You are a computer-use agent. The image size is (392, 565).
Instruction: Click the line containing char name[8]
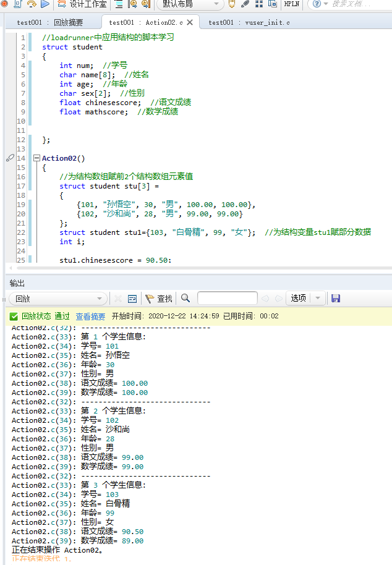[x=104, y=75]
